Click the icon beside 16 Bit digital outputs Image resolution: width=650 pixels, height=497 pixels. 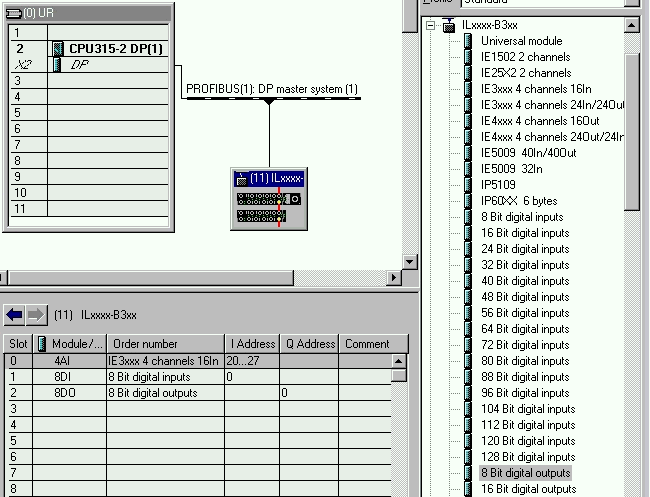[468, 489]
